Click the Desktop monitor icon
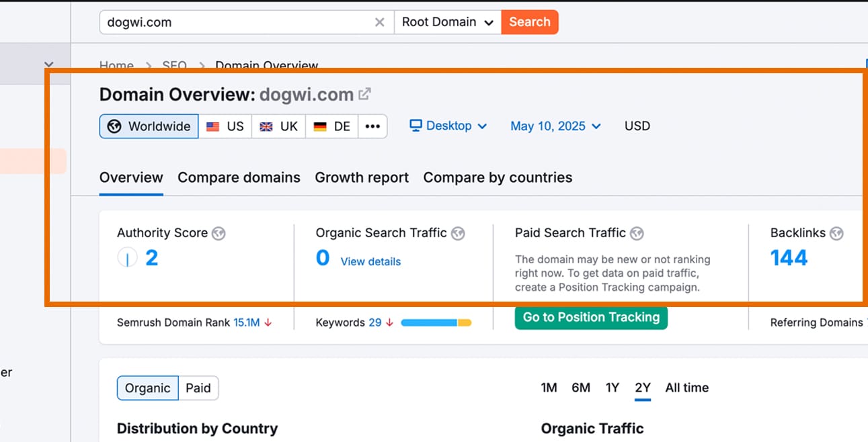 [416, 126]
